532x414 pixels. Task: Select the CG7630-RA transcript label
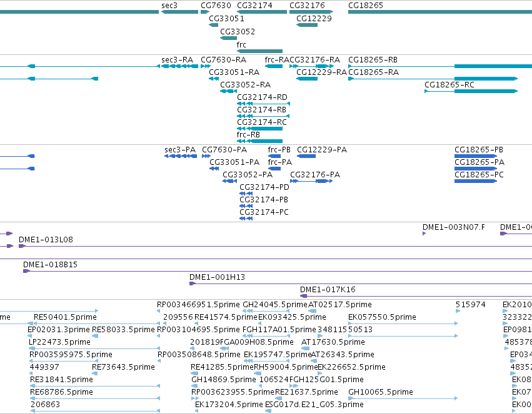pyautogui.click(x=224, y=60)
